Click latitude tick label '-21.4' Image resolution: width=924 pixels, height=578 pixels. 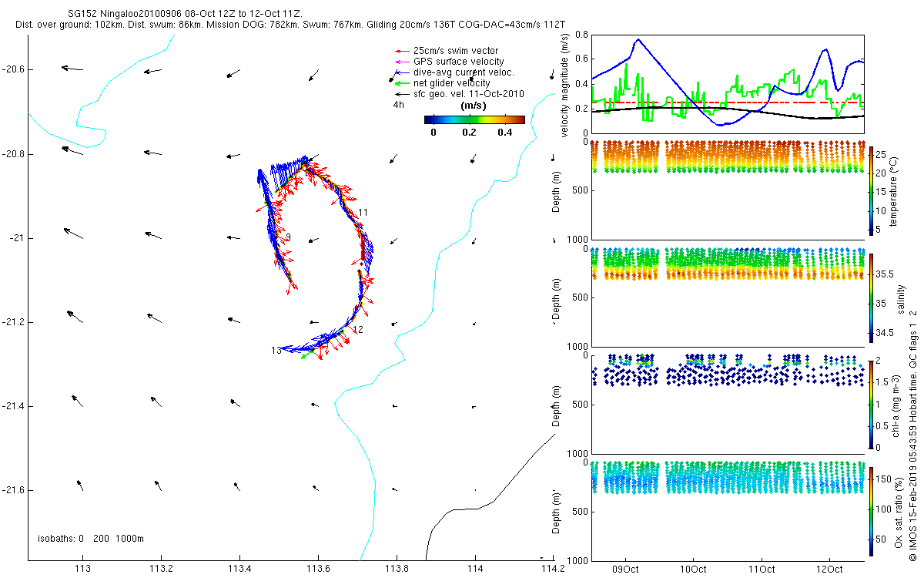[x=12, y=406]
